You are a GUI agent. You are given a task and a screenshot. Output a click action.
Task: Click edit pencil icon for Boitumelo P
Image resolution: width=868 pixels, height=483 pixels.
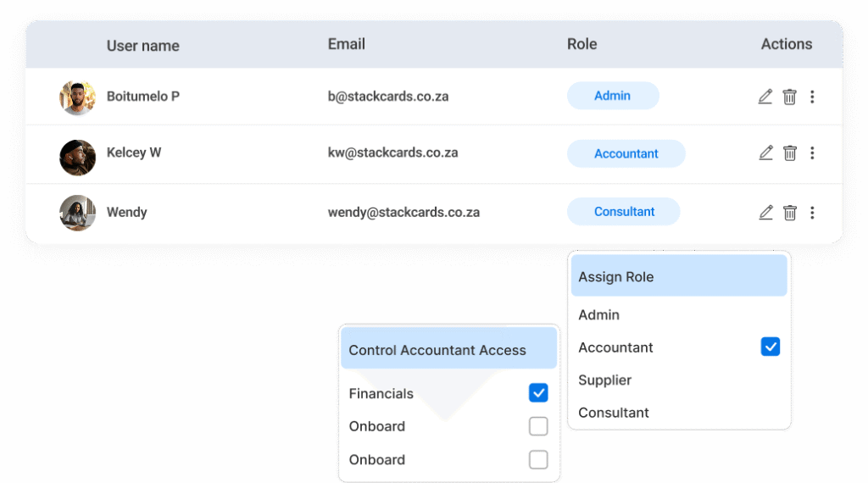pos(765,97)
